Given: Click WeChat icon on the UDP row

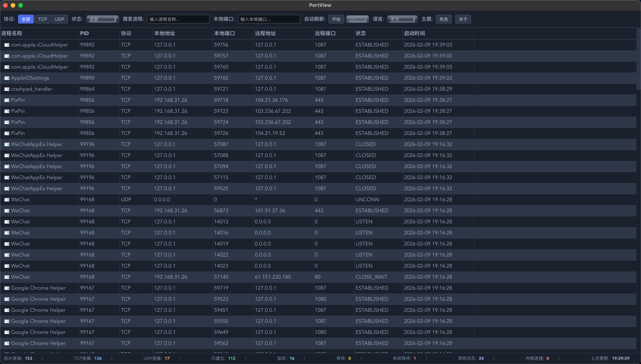Looking at the screenshot, I should coord(7,200).
